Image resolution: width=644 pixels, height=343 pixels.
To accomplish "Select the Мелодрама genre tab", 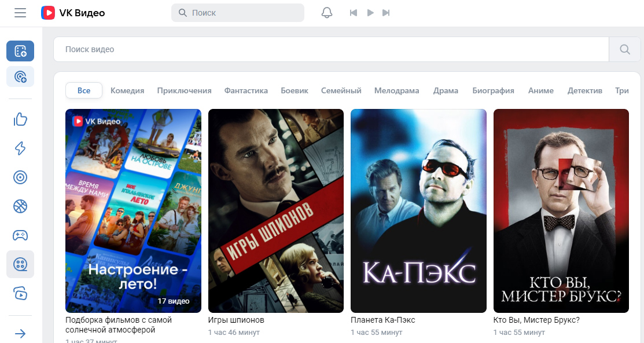I will (397, 90).
